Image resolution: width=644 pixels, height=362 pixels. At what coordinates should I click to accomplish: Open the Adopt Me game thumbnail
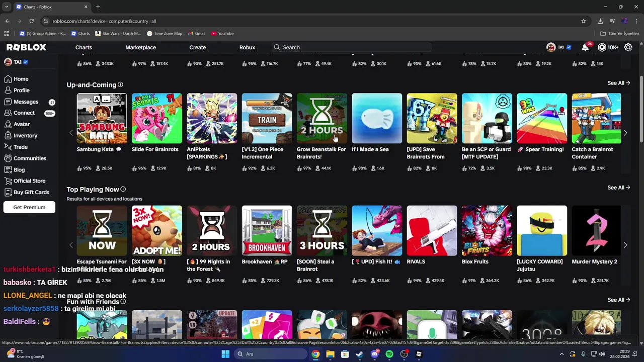point(157,230)
